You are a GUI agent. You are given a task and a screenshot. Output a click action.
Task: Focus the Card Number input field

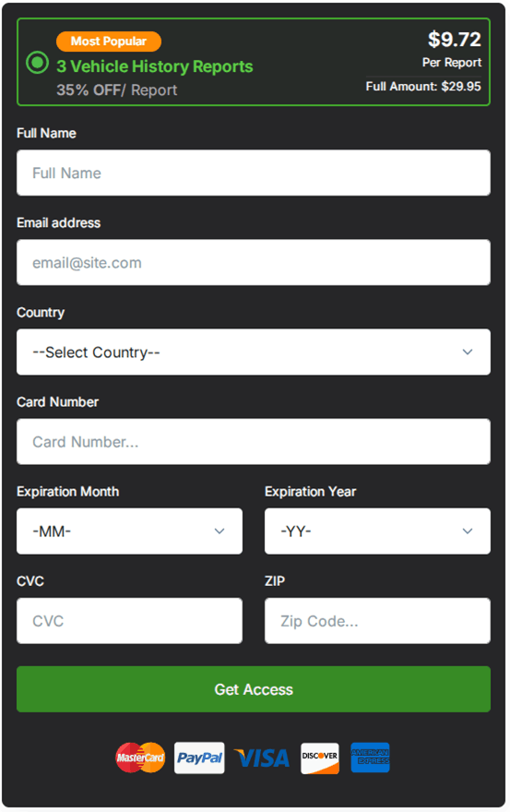(254, 442)
